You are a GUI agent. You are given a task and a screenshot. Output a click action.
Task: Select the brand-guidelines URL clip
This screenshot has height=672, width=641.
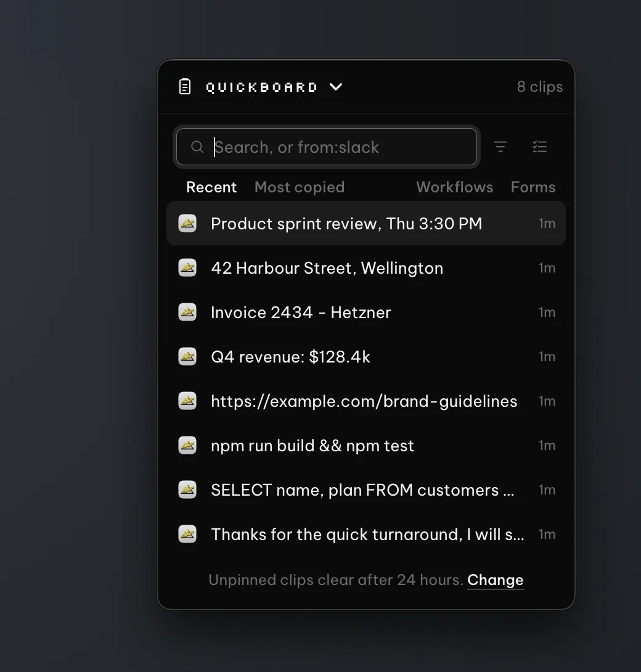coord(366,401)
